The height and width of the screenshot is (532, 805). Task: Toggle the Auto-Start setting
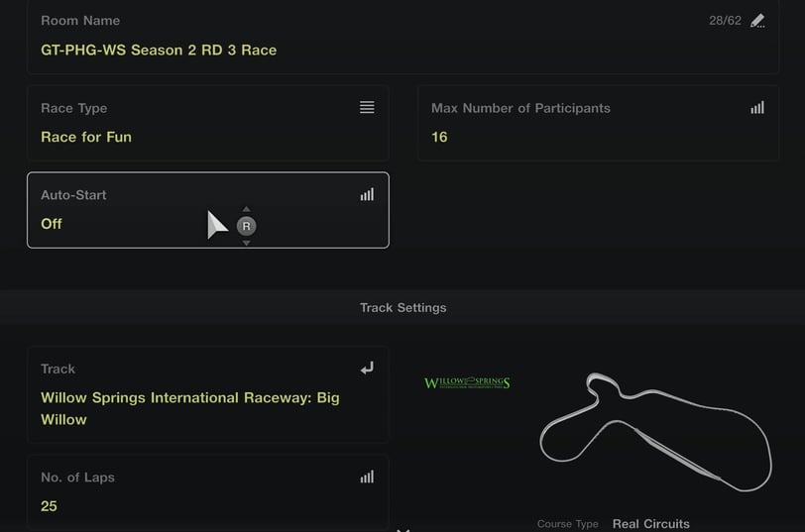pos(208,210)
